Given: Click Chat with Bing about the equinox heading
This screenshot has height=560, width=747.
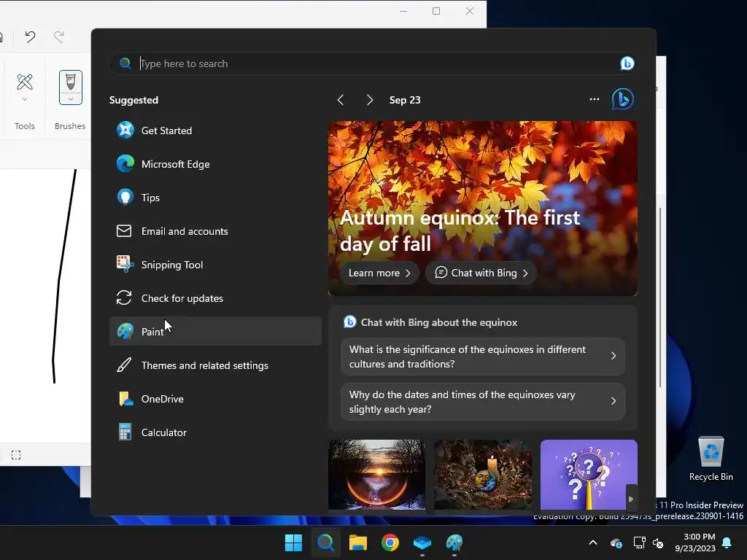Looking at the screenshot, I should tap(438, 322).
